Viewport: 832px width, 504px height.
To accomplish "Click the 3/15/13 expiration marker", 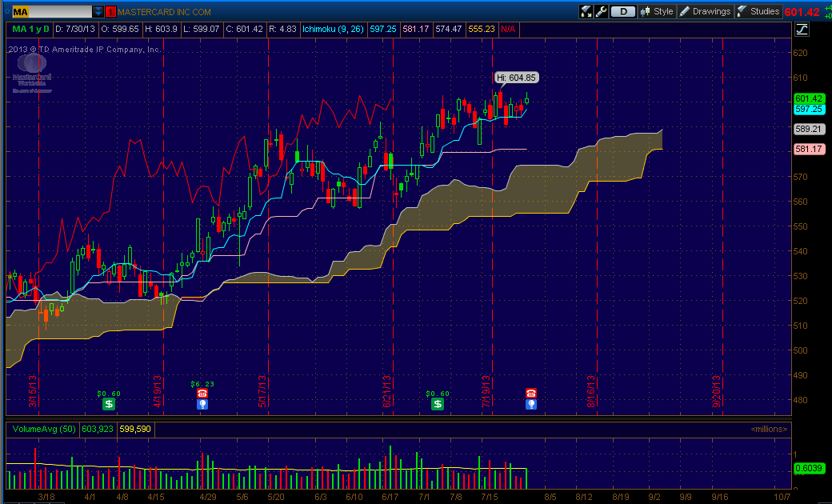I will pos(33,391).
